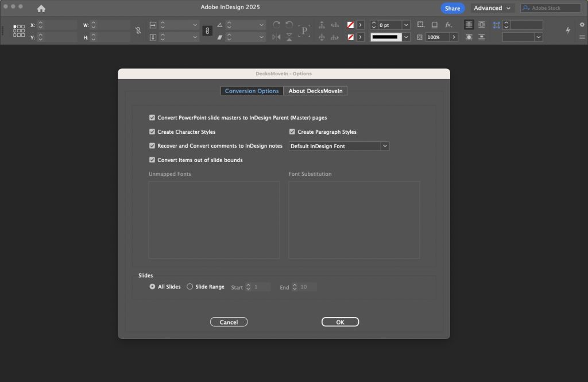Click the reference point proxy icon
The height and width of the screenshot is (382, 588).
point(18,30)
